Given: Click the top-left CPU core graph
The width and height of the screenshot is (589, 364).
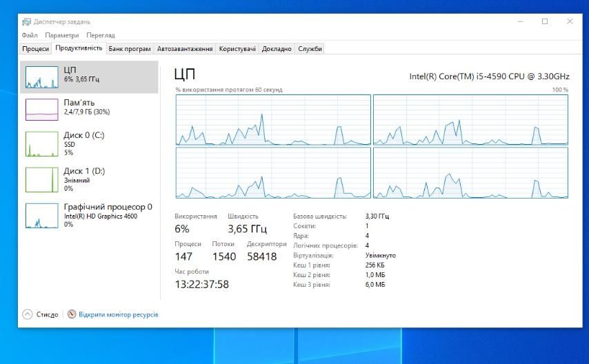Looking at the screenshot, I should pos(273,120).
